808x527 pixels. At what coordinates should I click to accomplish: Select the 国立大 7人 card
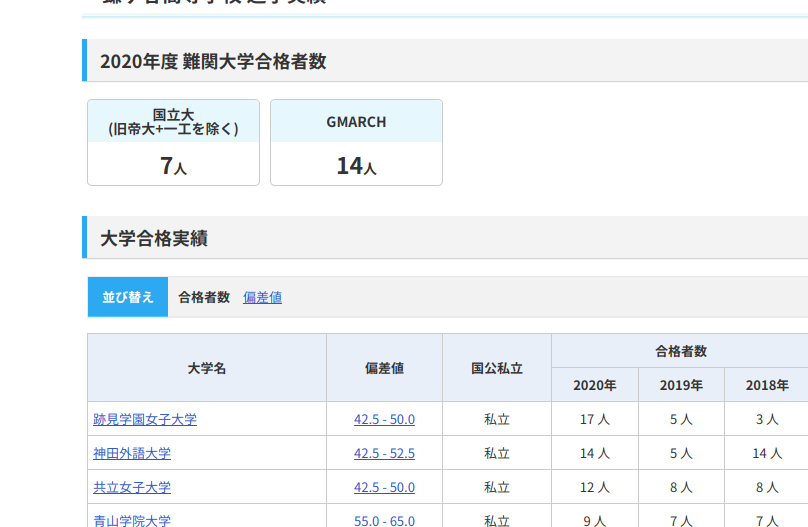coord(173,143)
